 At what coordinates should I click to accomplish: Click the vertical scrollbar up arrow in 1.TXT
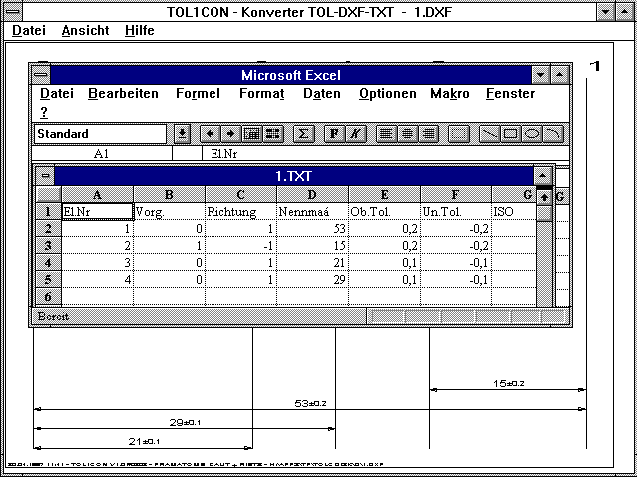pos(544,197)
